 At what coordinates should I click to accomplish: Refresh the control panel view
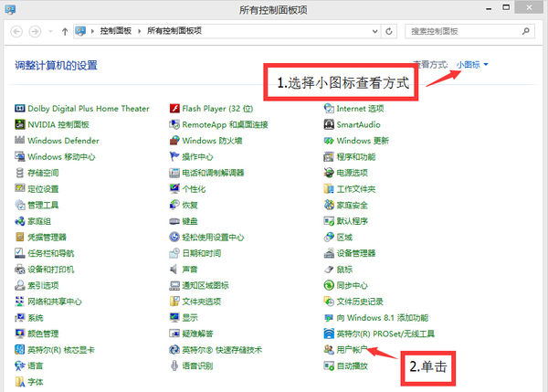click(x=389, y=31)
